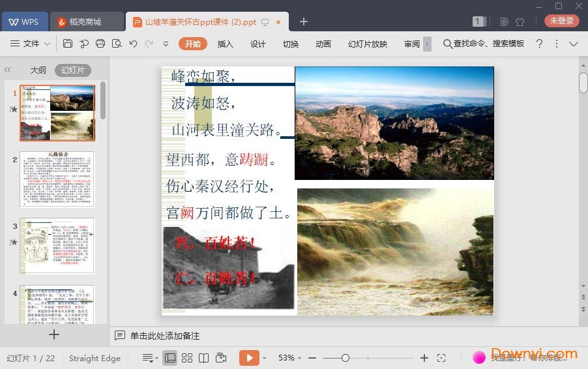Click the Redo arrow

coord(149,44)
